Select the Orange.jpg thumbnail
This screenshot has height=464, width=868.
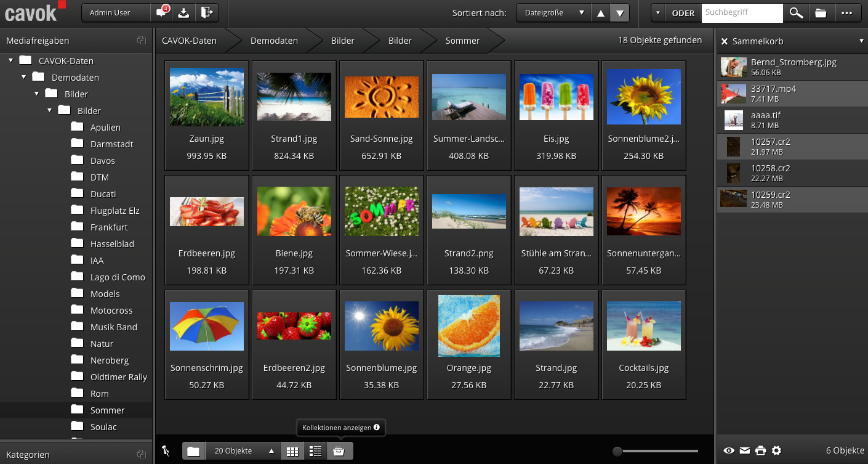click(x=469, y=325)
